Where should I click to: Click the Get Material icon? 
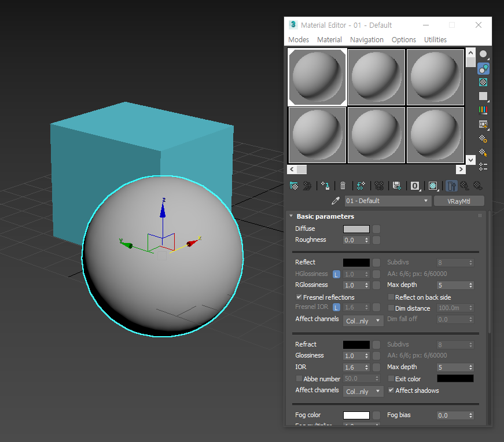pyautogui.click(x=294, y=186)
